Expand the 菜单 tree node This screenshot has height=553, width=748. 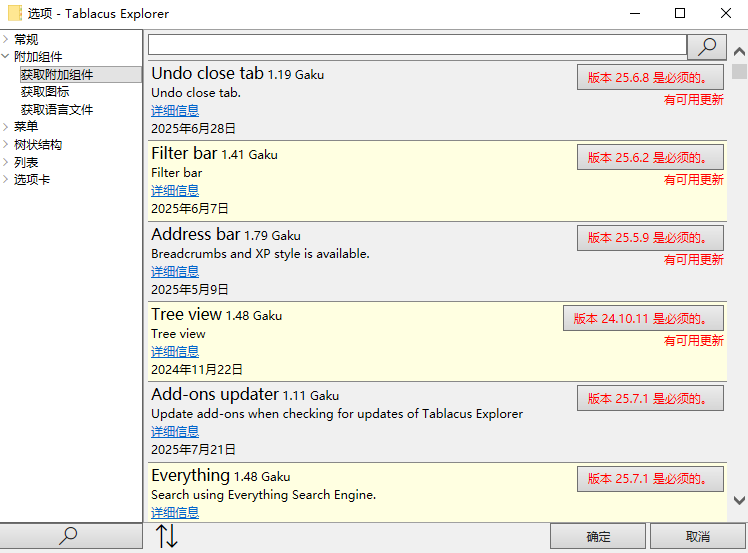point(6,126)
